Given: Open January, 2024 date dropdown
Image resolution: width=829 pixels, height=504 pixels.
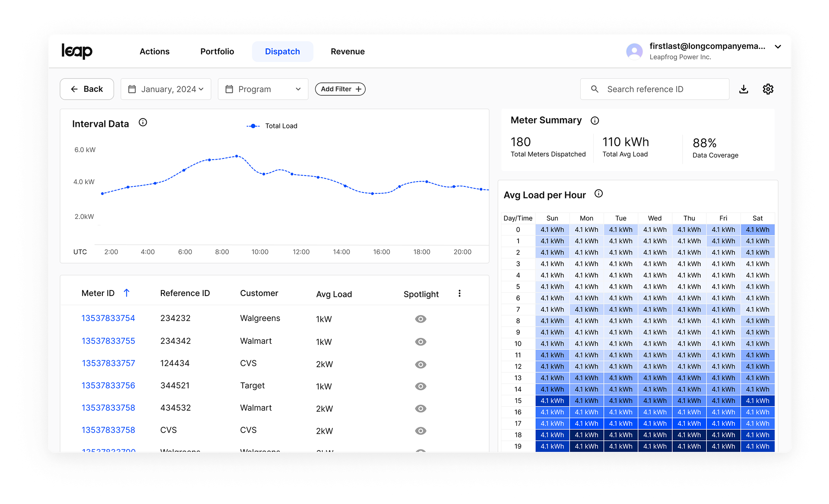Looking at the screenshot, I should (166, 89).
